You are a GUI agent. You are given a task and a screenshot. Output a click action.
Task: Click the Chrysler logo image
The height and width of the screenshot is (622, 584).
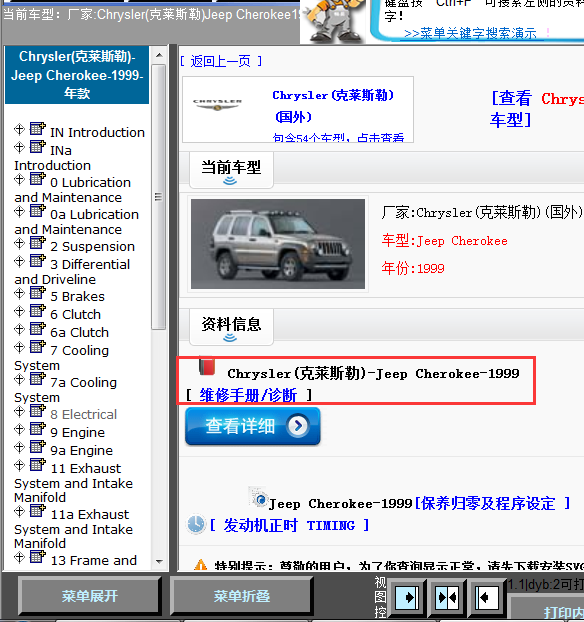coord(217,104)
